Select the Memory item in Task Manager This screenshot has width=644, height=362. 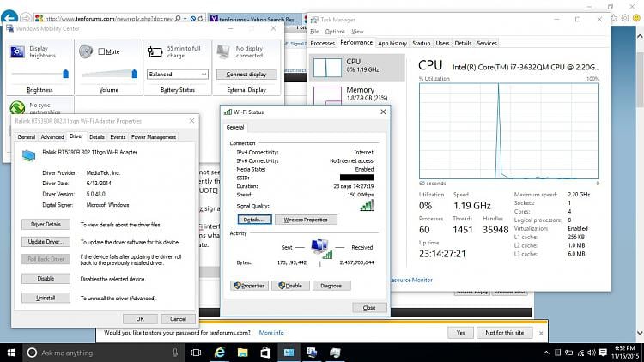click(356, 94)
